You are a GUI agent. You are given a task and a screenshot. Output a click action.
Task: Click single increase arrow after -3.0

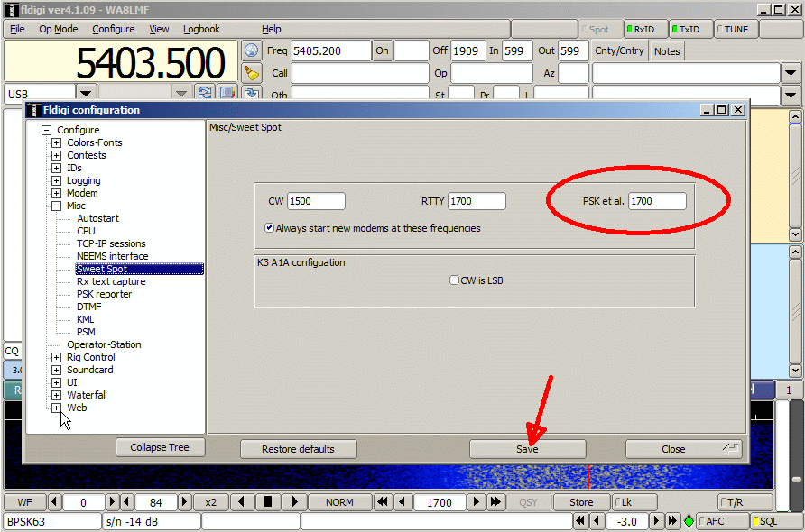(655, 522)
